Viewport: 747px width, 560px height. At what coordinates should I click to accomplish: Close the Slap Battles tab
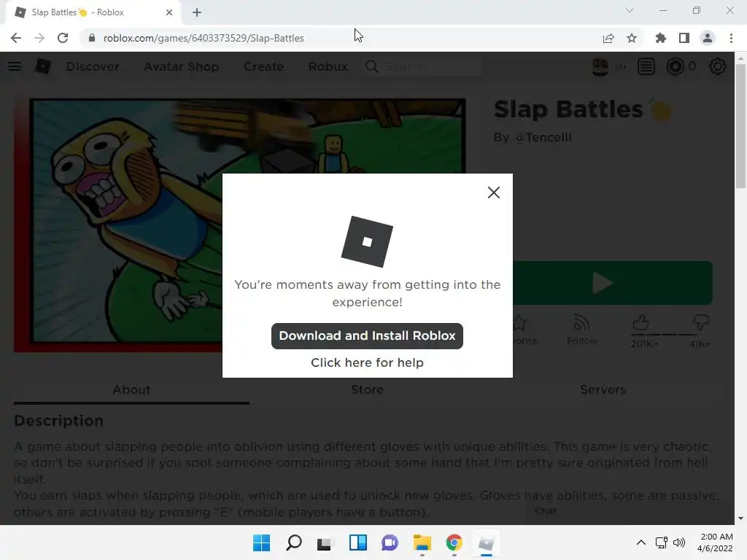coord(169,12)
